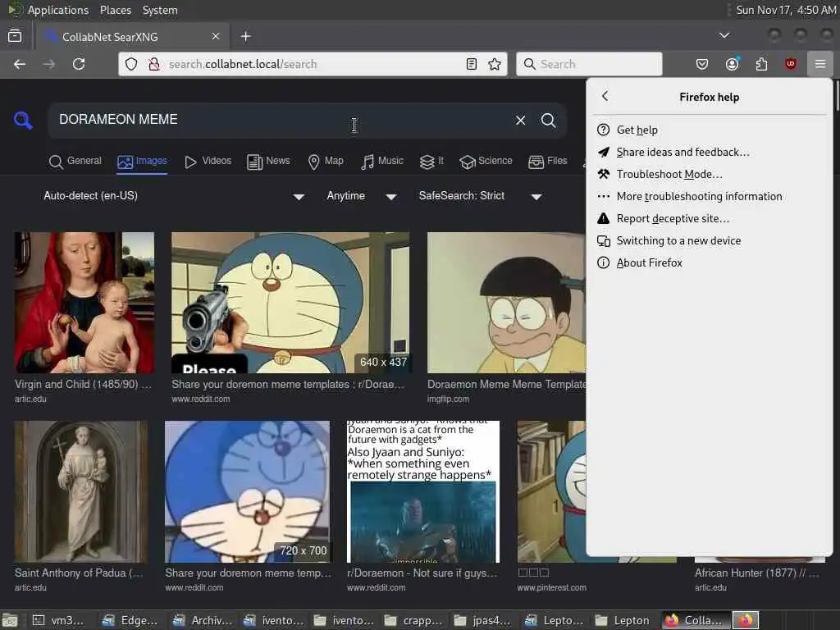Click the r/Doraemon - Not sure title

point(422,573)
